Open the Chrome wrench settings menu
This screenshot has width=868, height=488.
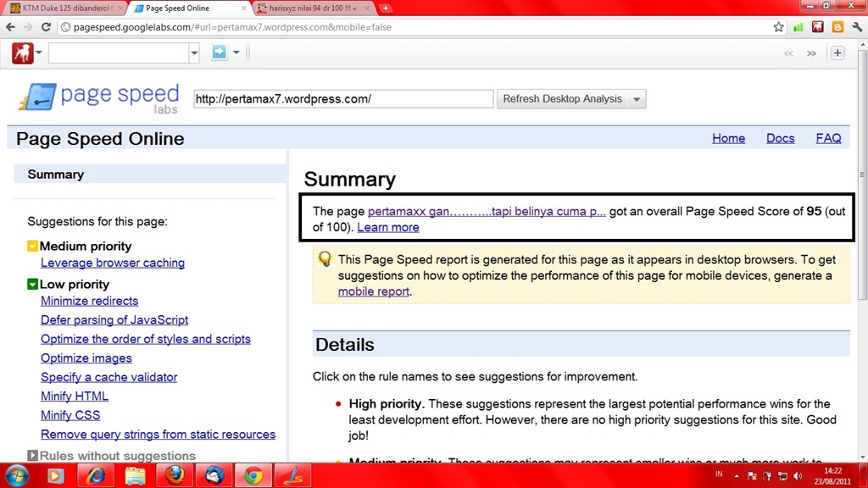856,27
